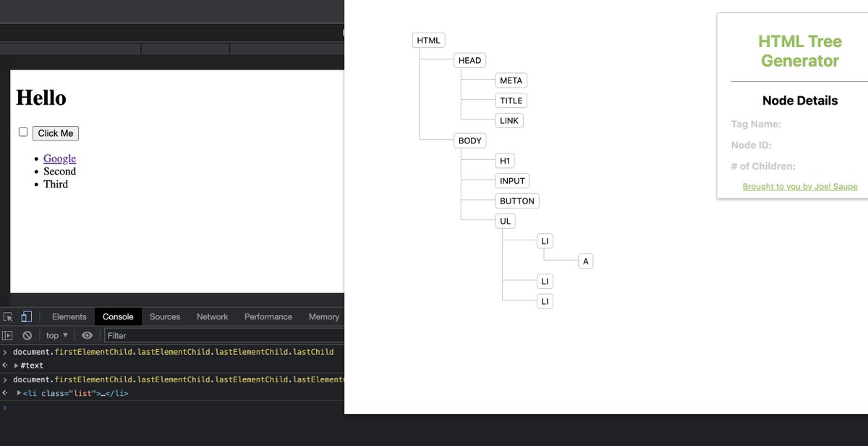Open the Network panel tab
Image resolution: width=868 pixels, height=446 pixels.
[212, 316]
